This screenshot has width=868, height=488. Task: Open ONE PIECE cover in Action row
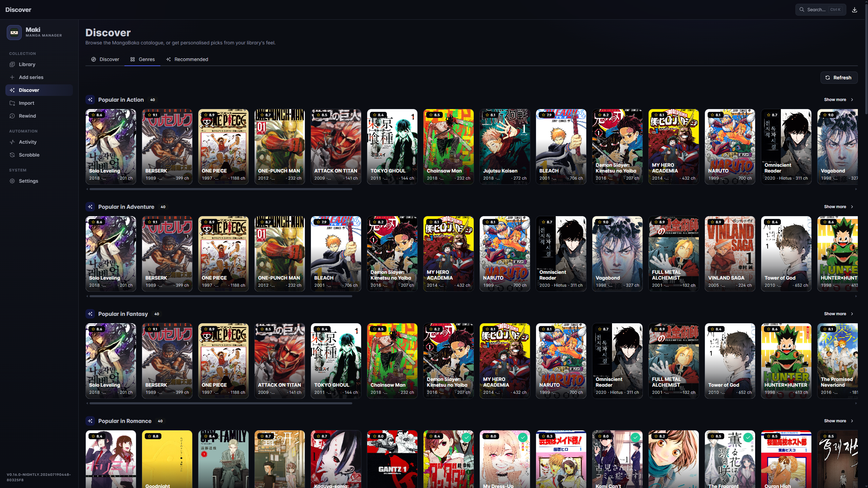(223, 147)
